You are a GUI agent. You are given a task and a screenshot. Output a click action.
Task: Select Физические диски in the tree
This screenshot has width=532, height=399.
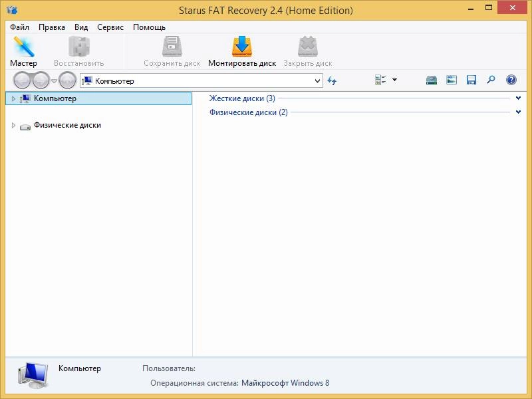pos(67,125)
